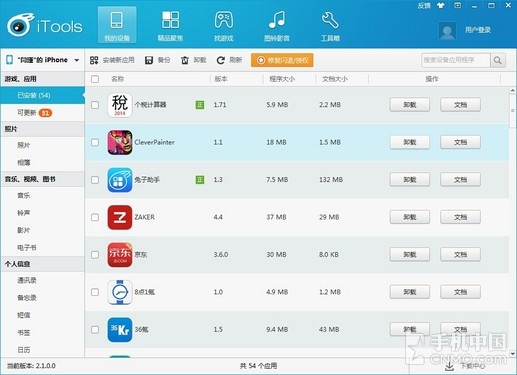517x375 pixels.
Task: Check the 个税计算器 row checkbox
Action: [x=95, y=105]
